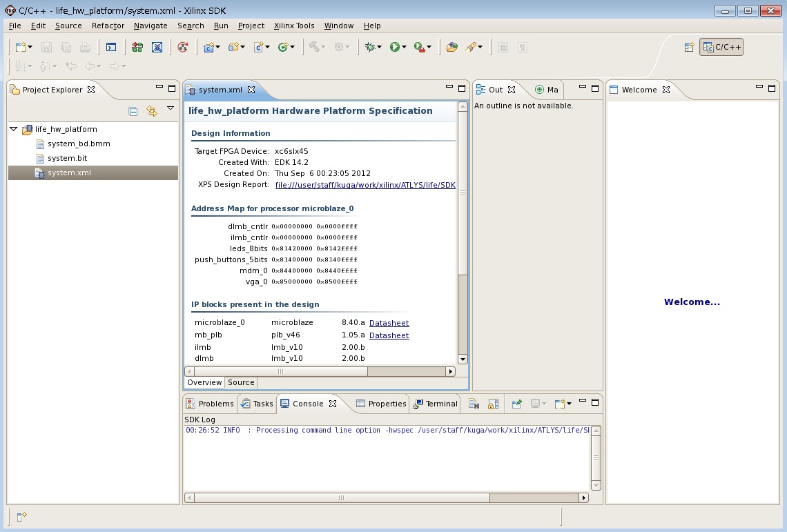Open the Refactor menu
The width and height of the screenshot is (787, 532).
tap(108, 26)
